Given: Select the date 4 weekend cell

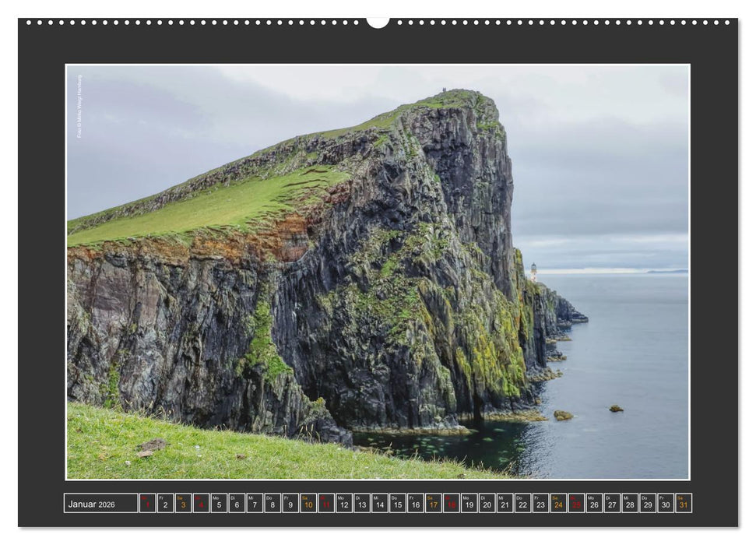Looking at the screenshot, I should 199,506.
